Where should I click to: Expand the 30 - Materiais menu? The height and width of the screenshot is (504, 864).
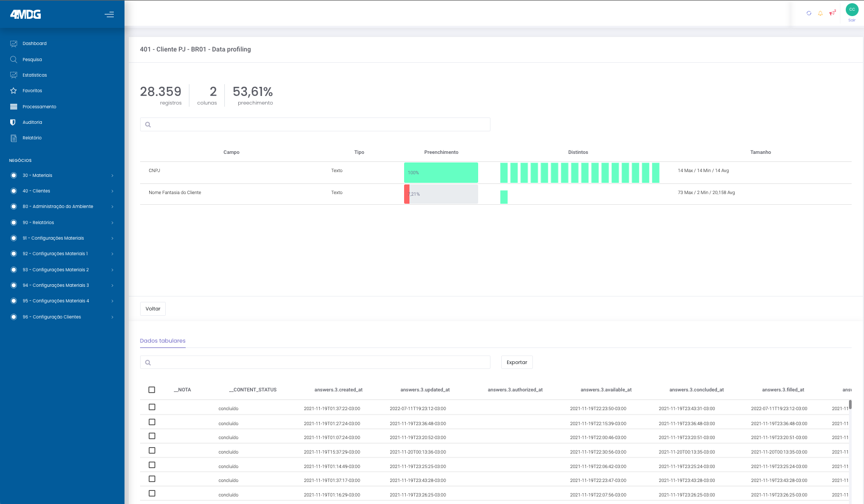point(62,175)
